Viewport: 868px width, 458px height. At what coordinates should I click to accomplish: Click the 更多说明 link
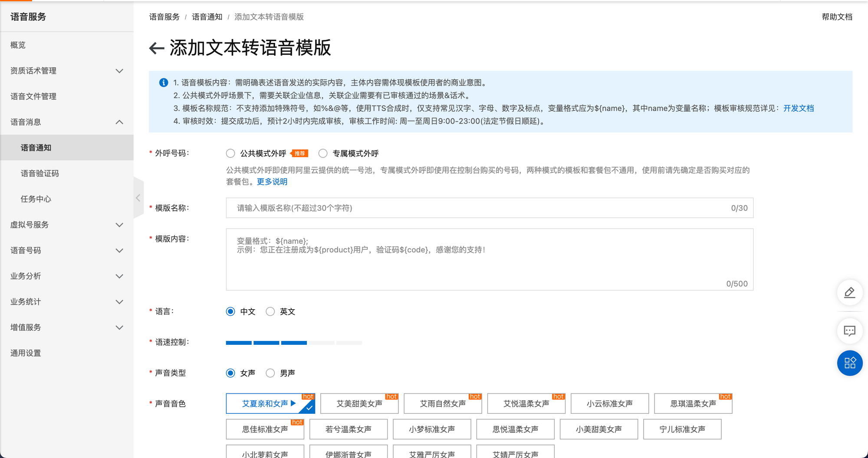point(272,182)
